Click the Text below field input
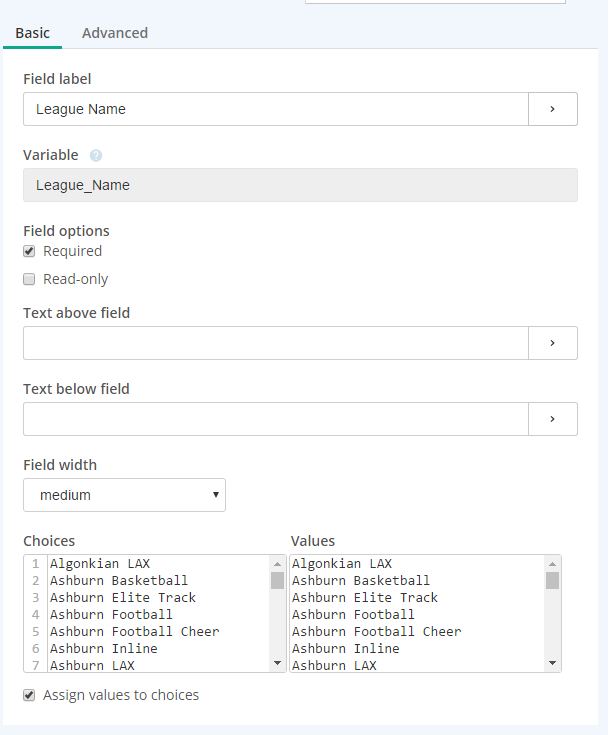The height and width of the screenshot is (735, 615). (275, 419)
